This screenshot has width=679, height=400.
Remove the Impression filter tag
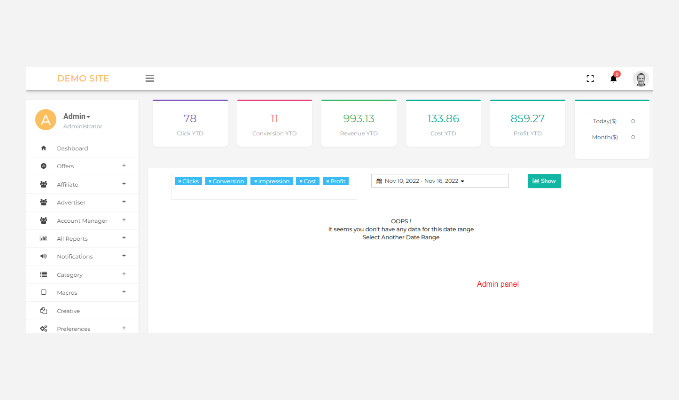pyautogui.click(x=255, y=181)
